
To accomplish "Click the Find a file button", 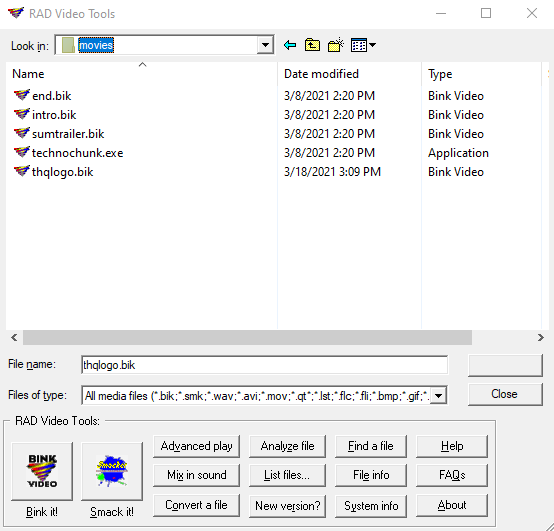I will [371, 446].
